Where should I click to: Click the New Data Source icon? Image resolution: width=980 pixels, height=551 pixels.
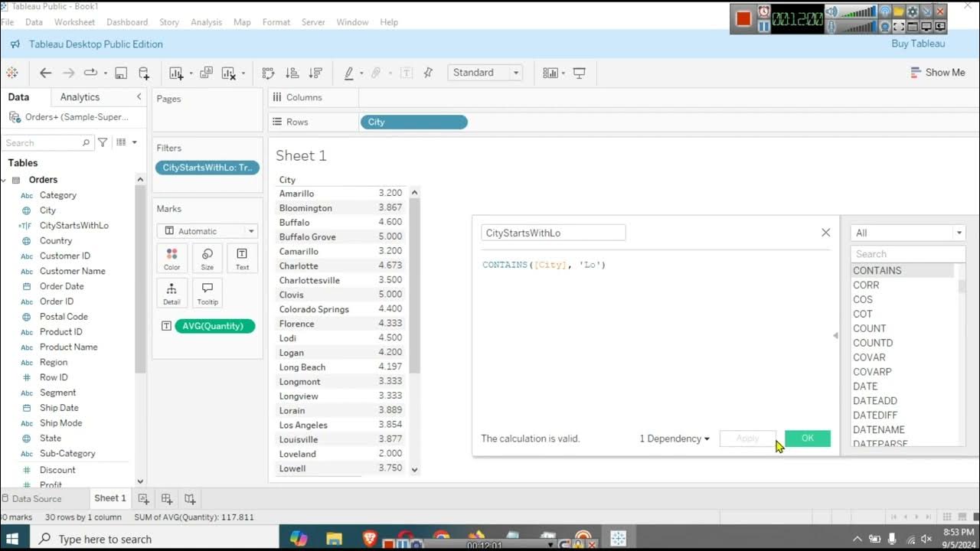[144, 73]
